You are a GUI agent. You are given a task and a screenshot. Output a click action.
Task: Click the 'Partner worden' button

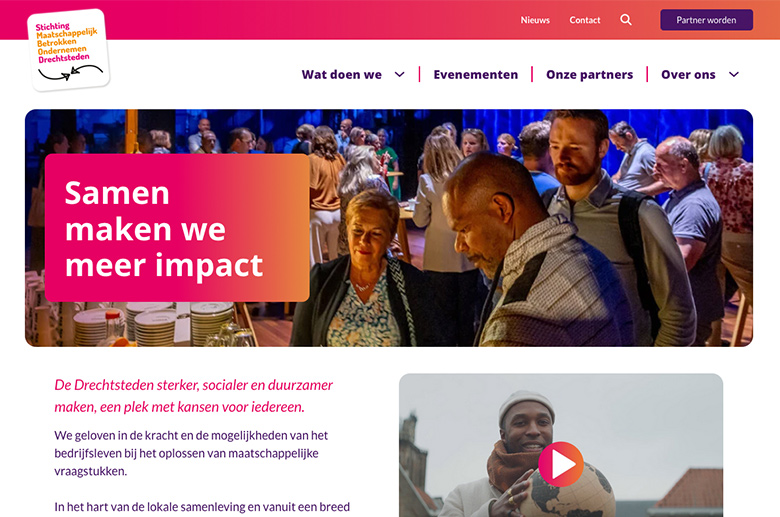pyautogui.click(x=706, y=20)
